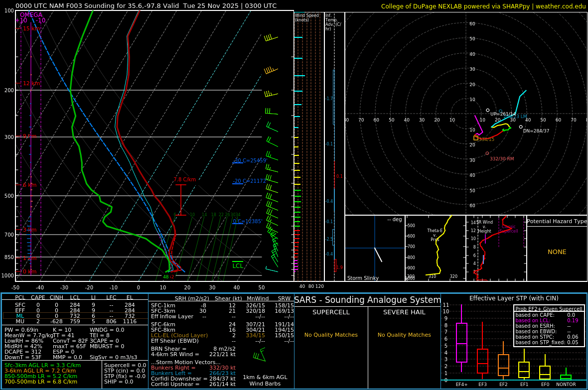
Task: Click the 'DN=284/37' hodograph label
Action: (536, 131)
